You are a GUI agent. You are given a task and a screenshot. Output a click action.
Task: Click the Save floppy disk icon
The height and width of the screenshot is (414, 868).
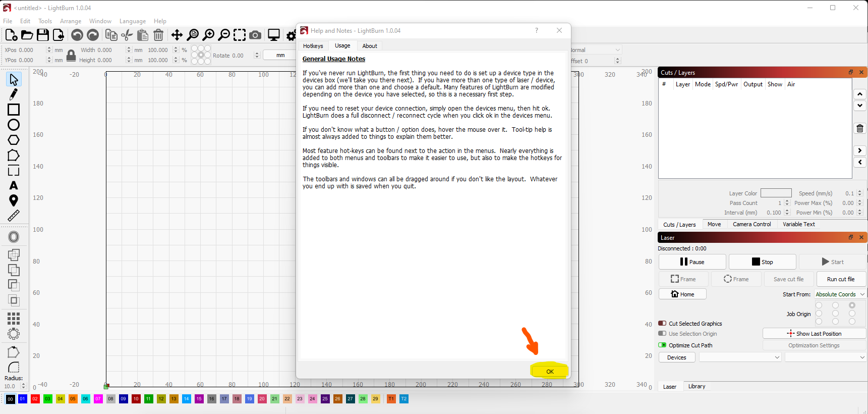tap(43, 35)
